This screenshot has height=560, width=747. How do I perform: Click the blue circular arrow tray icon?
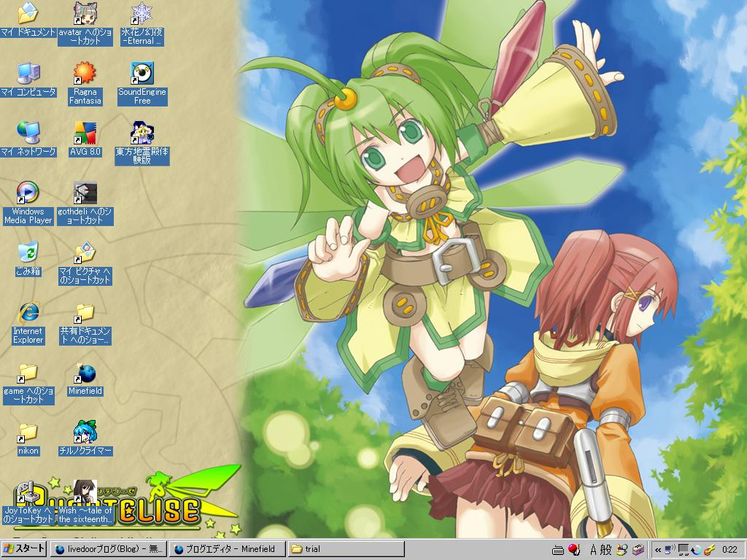point(696,550)
